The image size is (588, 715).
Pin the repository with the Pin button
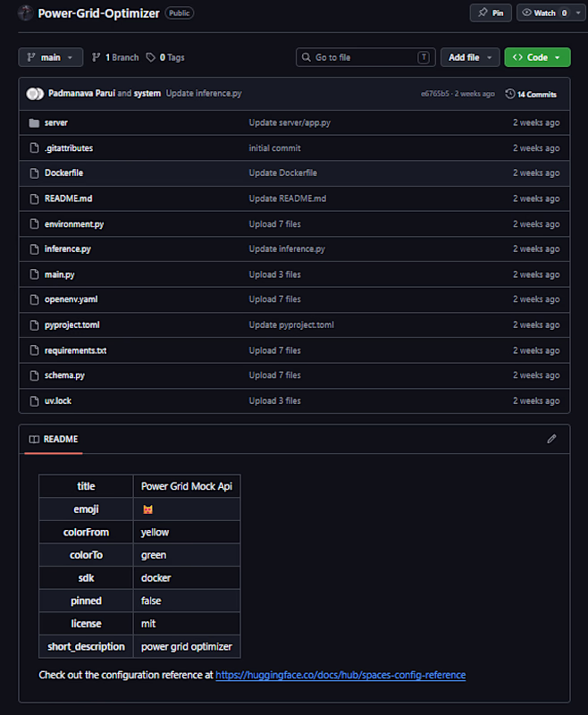[x=491, y=13]
